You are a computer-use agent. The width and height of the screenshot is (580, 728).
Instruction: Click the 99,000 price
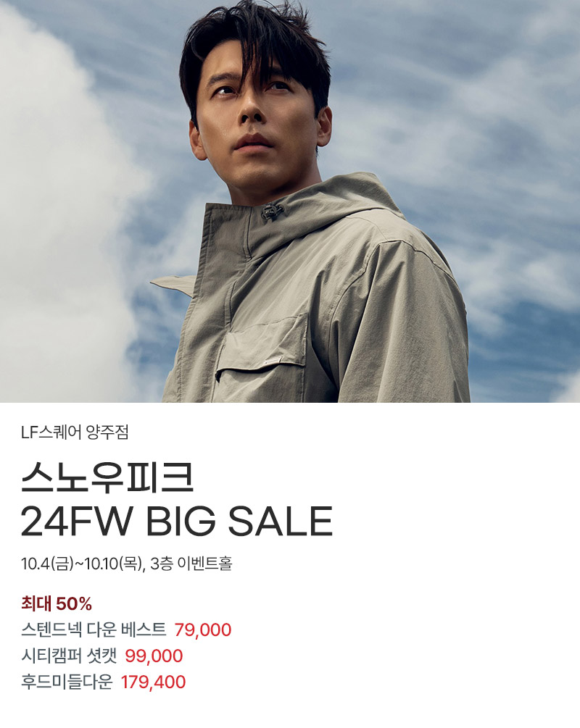(154, 656)
